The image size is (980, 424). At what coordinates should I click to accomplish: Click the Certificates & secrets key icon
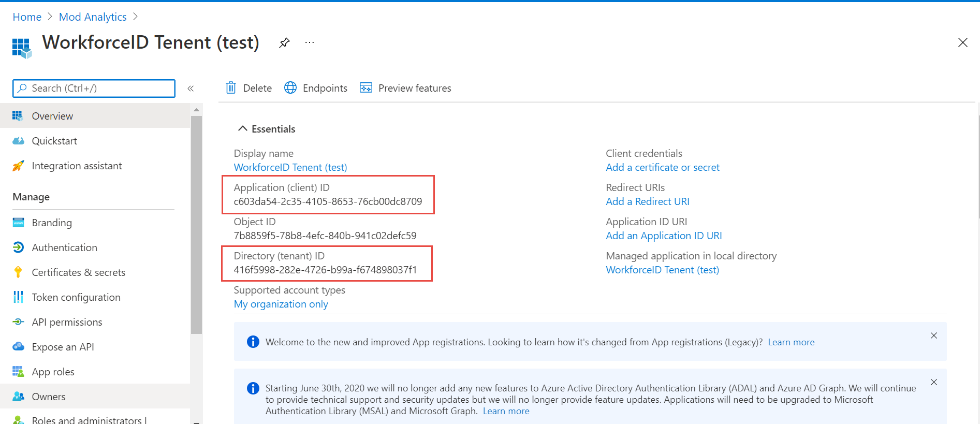click(18, 272)
